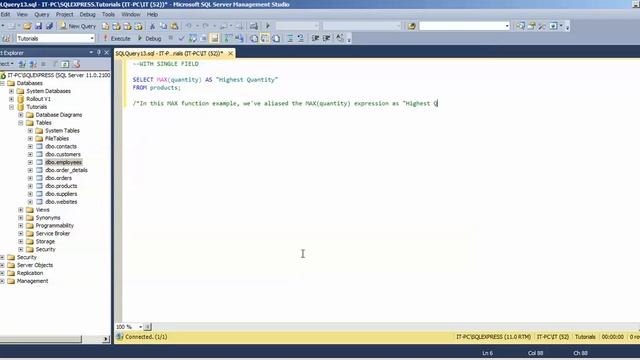Expand dbo.contacts table node

(30, 147)
